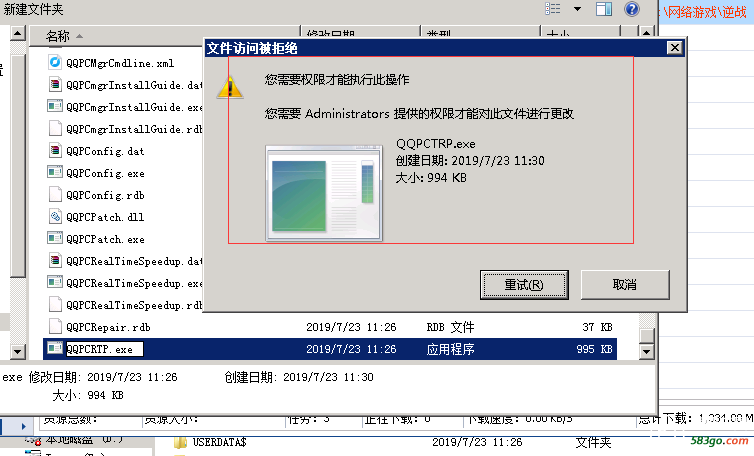This screenshot has width=754, height=456.
Task: Click the small right arrow at bottom left
Action: [x=24, y=426]
